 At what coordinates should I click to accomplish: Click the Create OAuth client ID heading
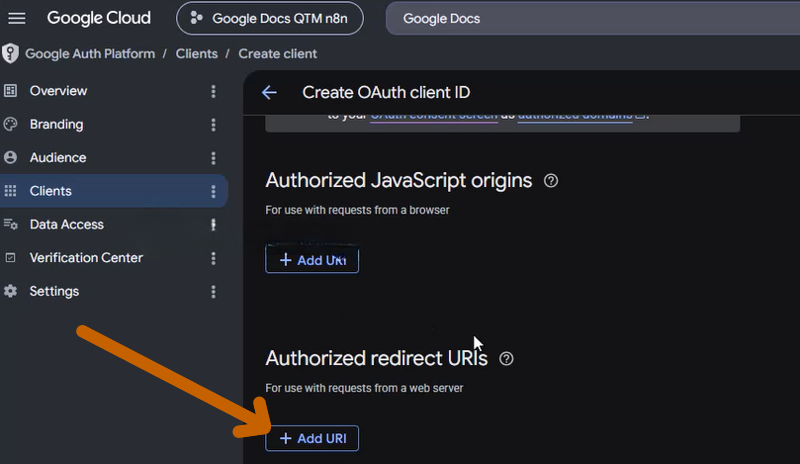coord(386,92)
